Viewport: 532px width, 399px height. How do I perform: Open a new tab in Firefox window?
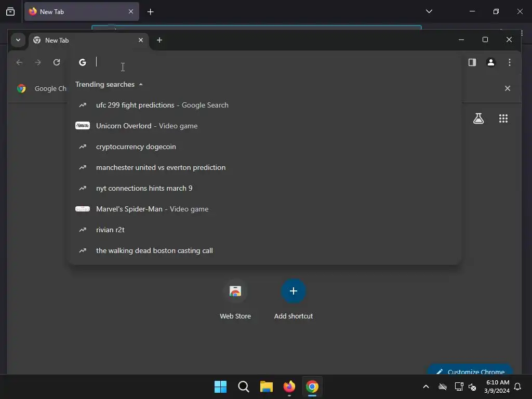coord(150,12)
